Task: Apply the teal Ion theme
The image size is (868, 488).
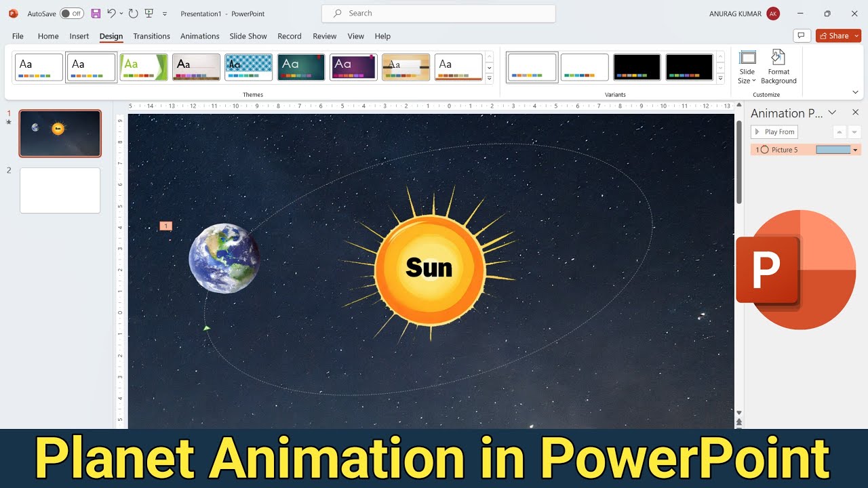Action: coord(301,67)
